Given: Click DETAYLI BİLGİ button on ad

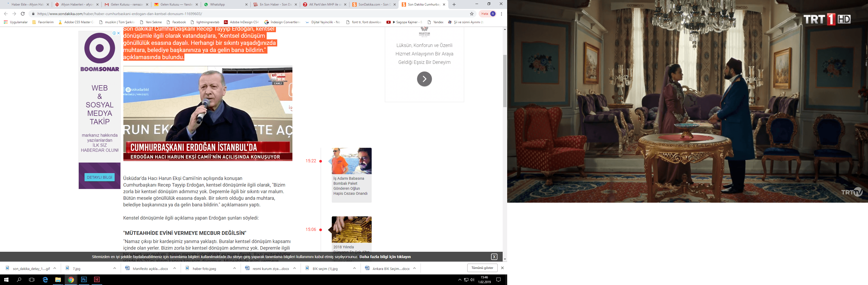Looking at the screenshot, I should (x=99, y=177).
